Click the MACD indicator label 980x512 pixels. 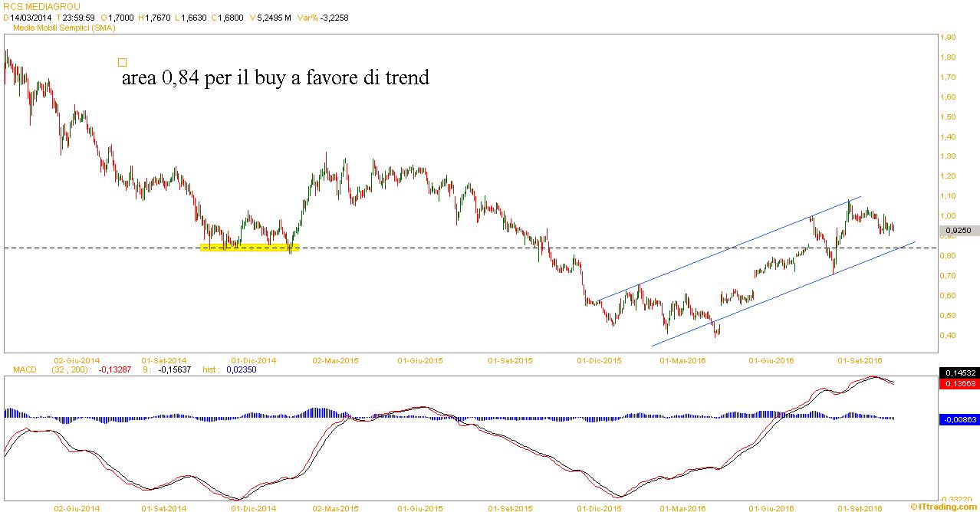pos(25,369)
